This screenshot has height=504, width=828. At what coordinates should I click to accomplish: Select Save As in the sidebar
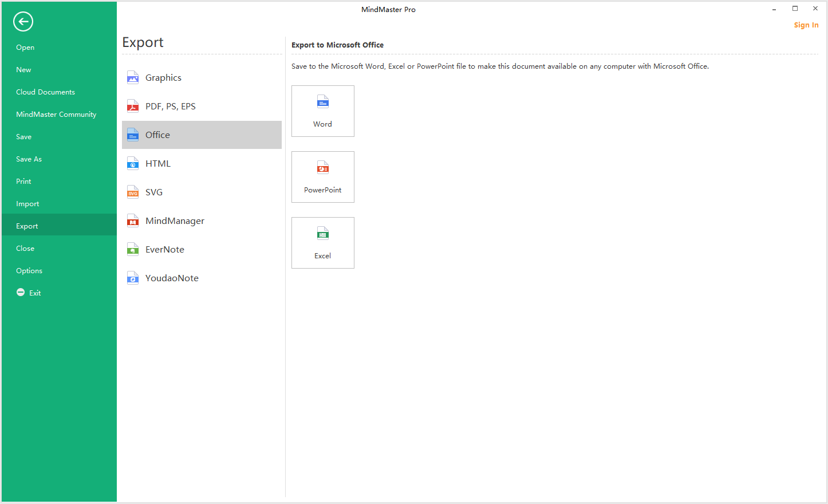tap(29, 159)
